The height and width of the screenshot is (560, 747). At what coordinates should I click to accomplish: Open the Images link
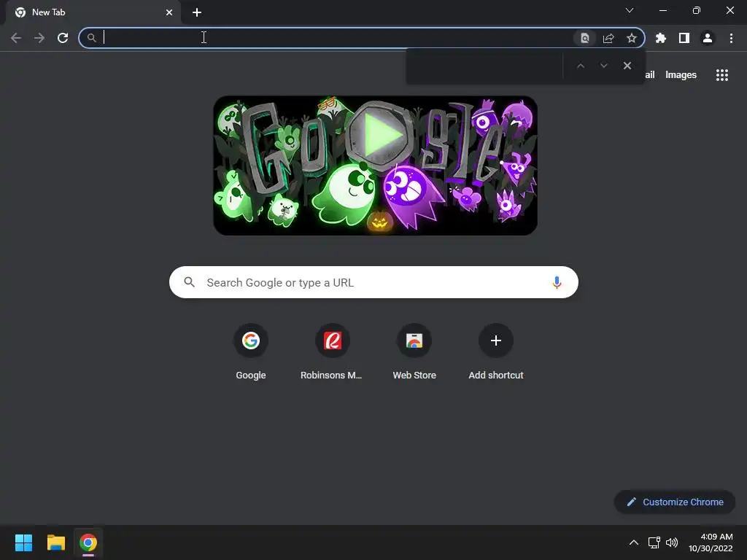coord(681,75)
